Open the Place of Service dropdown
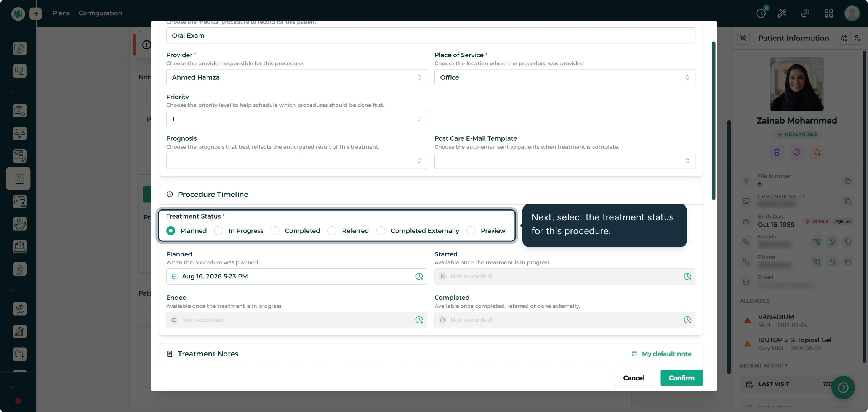 [x=565, y=77]
